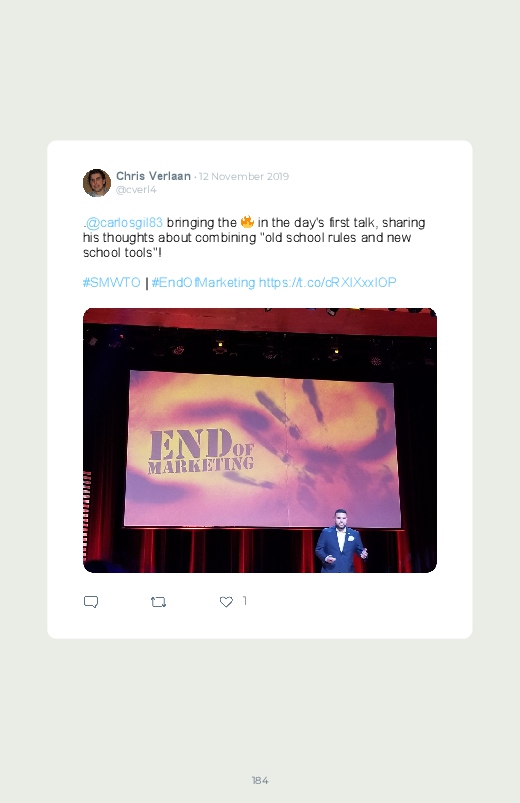Screen dimensions: 520x803
Task: Click the reply speech bubble icon
Action: [x=91, y=602]
